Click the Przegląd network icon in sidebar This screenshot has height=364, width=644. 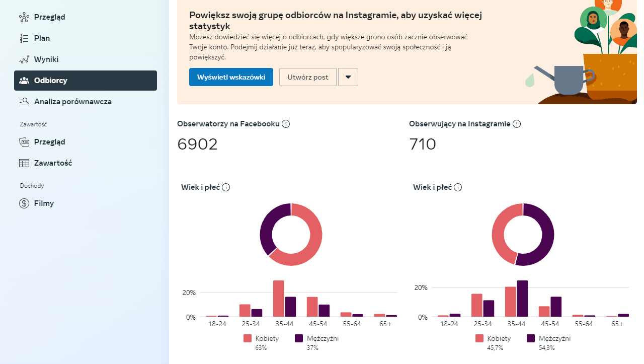click(24, 17)
